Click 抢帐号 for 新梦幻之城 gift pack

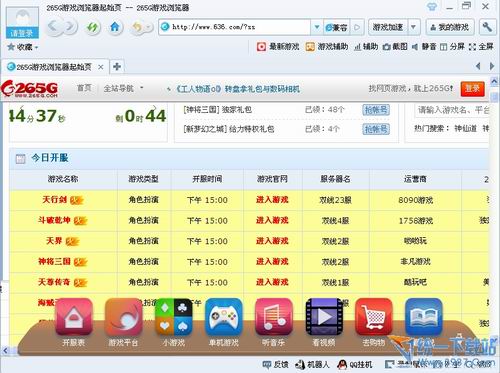376,129
